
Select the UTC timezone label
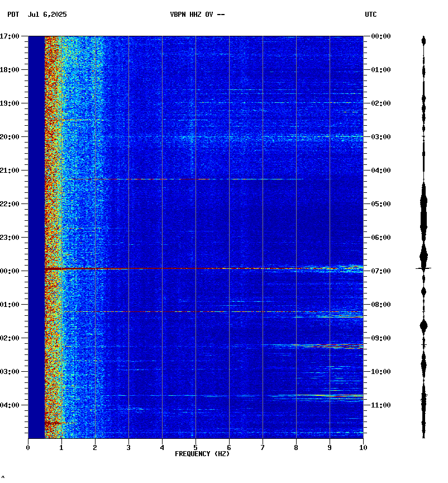click(x=371, y=15)
